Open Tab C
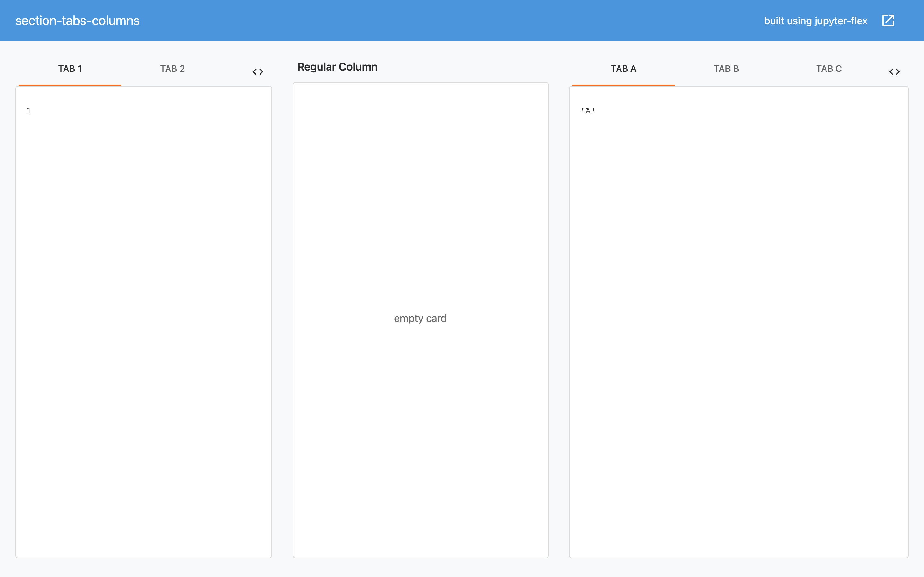924x577 pixels. tap(828, 69)
